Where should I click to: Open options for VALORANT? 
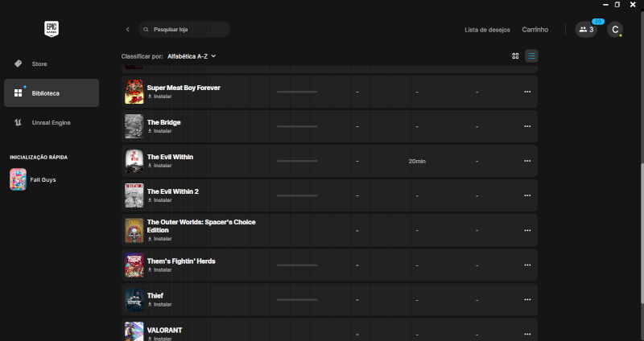(x=527, y=335)
